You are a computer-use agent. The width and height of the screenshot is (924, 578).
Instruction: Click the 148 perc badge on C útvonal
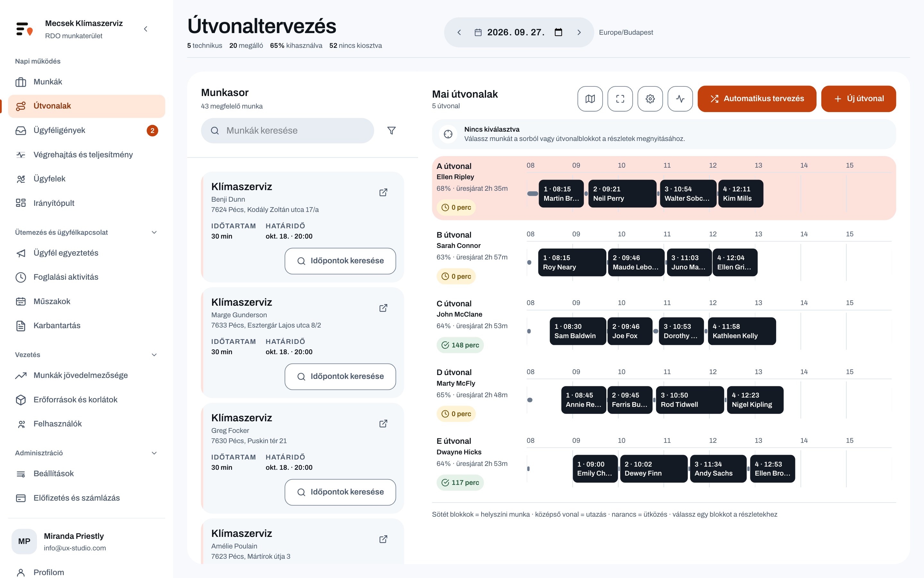click(460, 345)
